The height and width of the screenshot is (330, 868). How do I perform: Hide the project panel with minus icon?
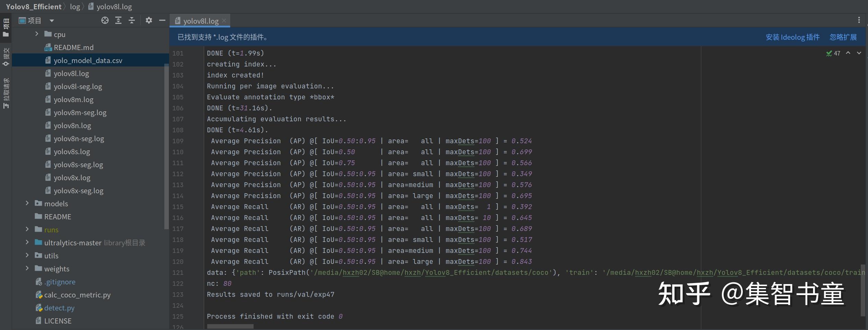coord(162,21)
